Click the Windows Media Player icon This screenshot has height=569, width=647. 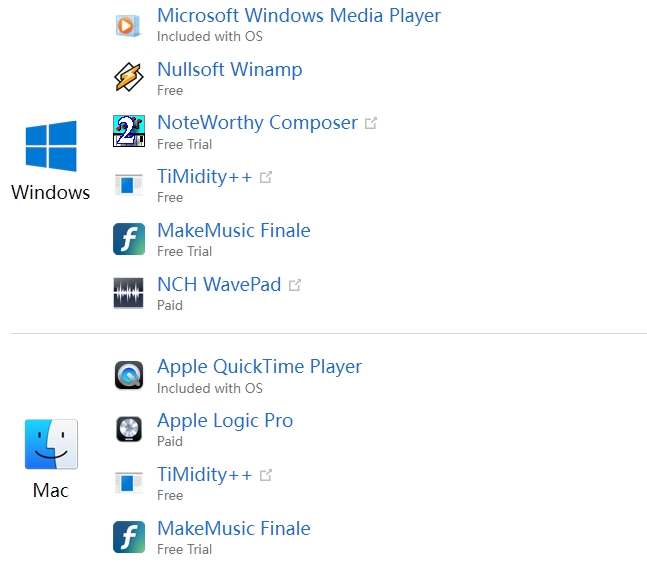click(x=129, y=26)
